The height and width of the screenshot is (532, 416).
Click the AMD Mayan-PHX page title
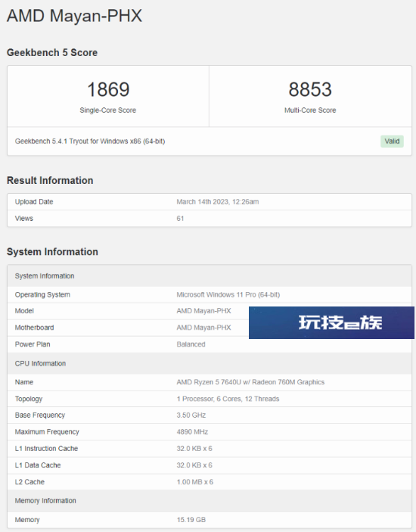(74, 16)
